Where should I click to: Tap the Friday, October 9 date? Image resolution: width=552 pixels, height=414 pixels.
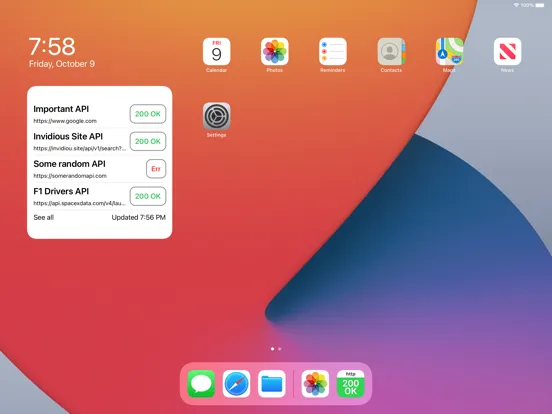point(62,64)
